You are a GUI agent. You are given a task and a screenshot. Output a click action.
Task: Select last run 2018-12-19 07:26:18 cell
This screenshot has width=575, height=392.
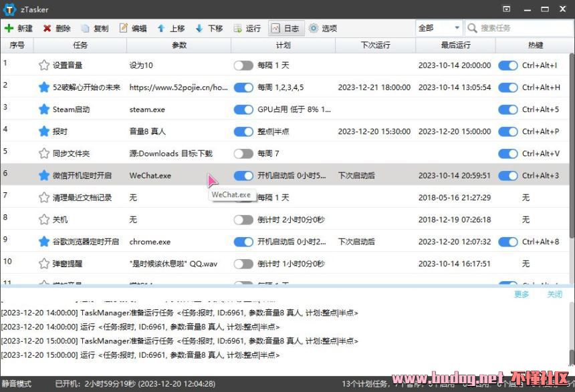455,220
